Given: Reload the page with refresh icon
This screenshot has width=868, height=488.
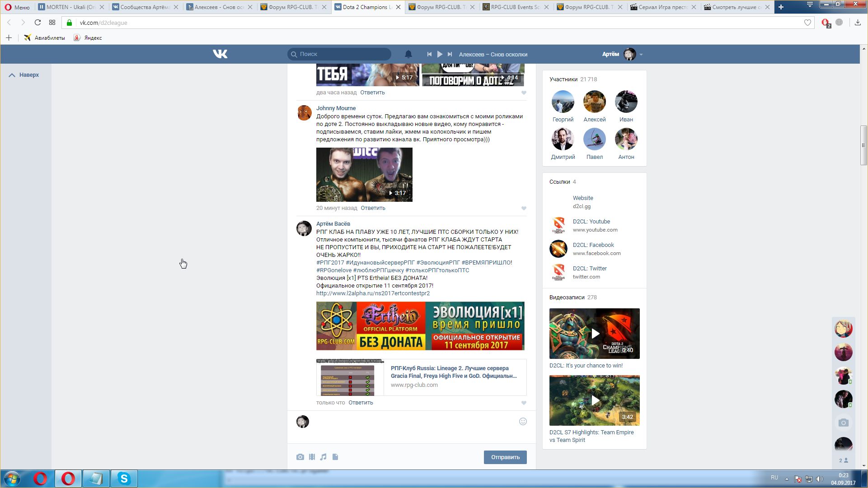Looking at the screenshot, I should click(x=38, y=23).
